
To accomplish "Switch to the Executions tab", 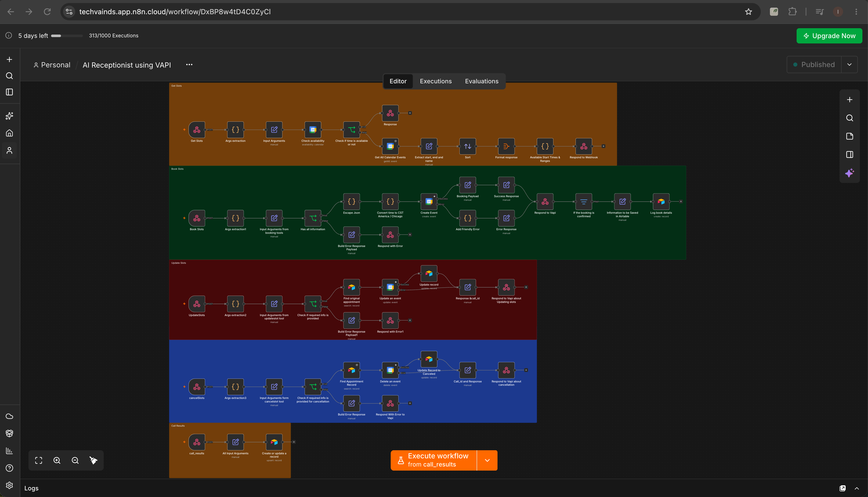I will pos(436,81).
